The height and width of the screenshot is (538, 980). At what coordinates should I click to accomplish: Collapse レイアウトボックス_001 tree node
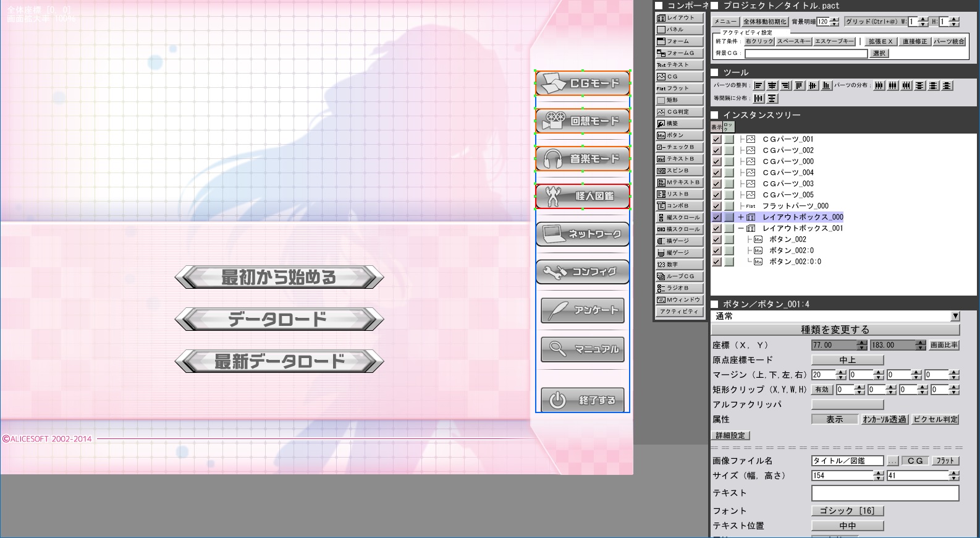(x=741, y=228)
